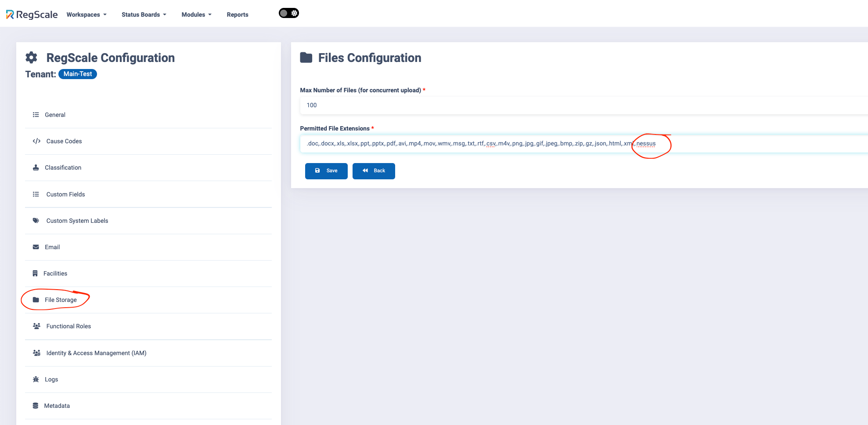Screen dimensions: 868x425
Task: Click the Cause Codes code icon
Action: coord(37,141)
